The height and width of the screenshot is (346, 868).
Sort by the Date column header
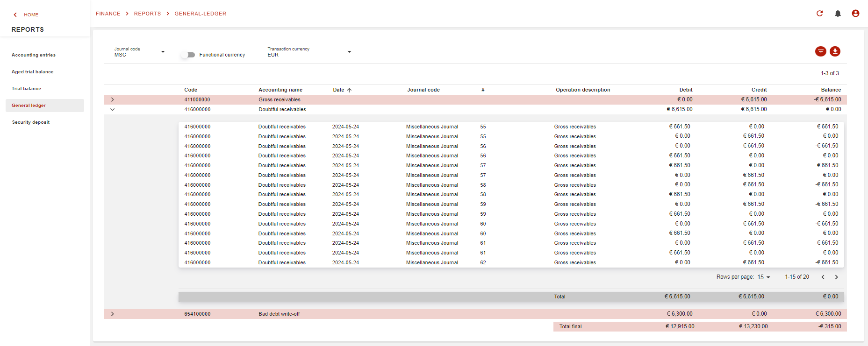(x=338, y=90)
